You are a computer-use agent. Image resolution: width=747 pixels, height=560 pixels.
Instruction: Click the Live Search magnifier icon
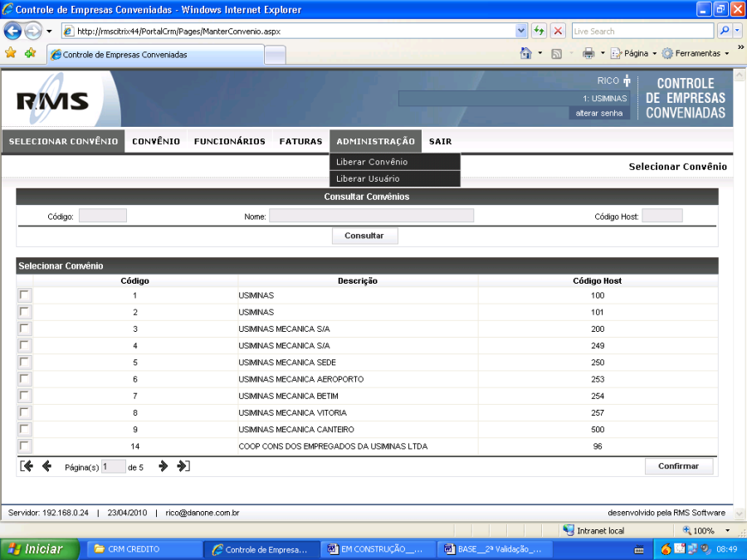click(x=724, y=31)
